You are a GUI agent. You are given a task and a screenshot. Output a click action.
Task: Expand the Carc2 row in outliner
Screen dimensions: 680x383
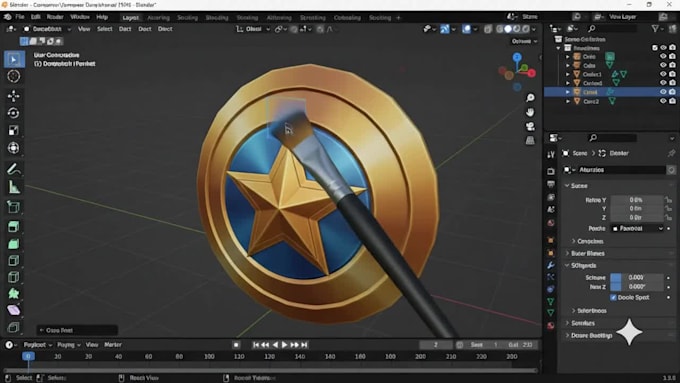pyautogui.click(x=568, y=101)
